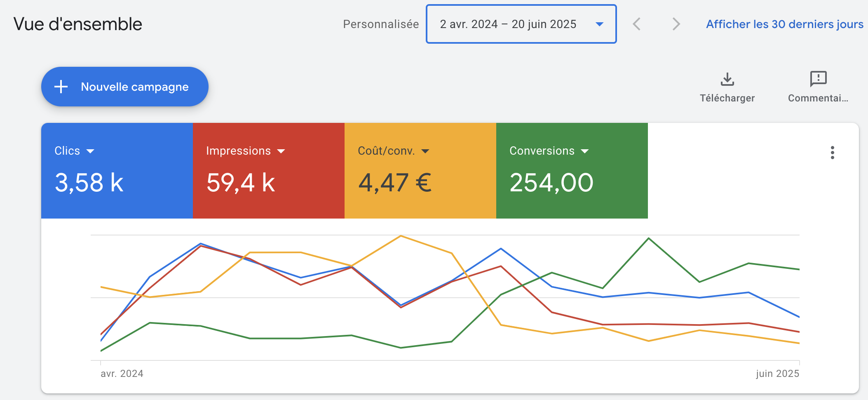Go to previous date period arrow
The height and width of the screenshot is (400, 868).
(x=637, y=24)
